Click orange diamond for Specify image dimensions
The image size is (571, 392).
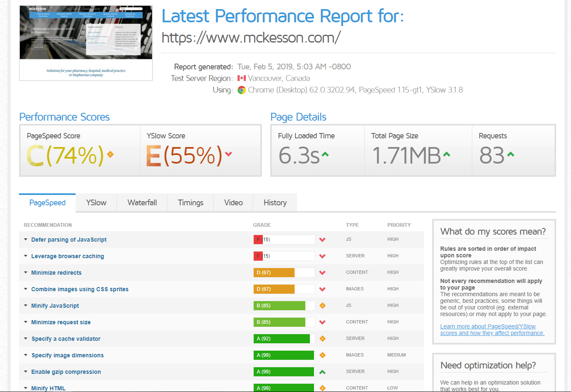[x=323, y=355]
